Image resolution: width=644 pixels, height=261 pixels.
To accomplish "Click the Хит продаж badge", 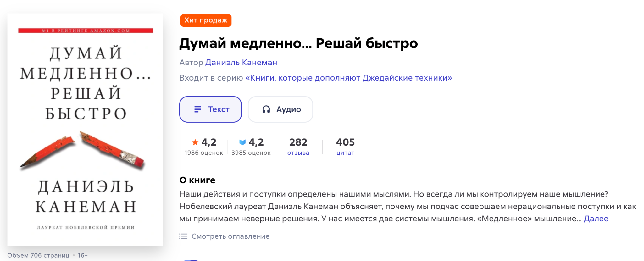I will click(x=206, y=20).
